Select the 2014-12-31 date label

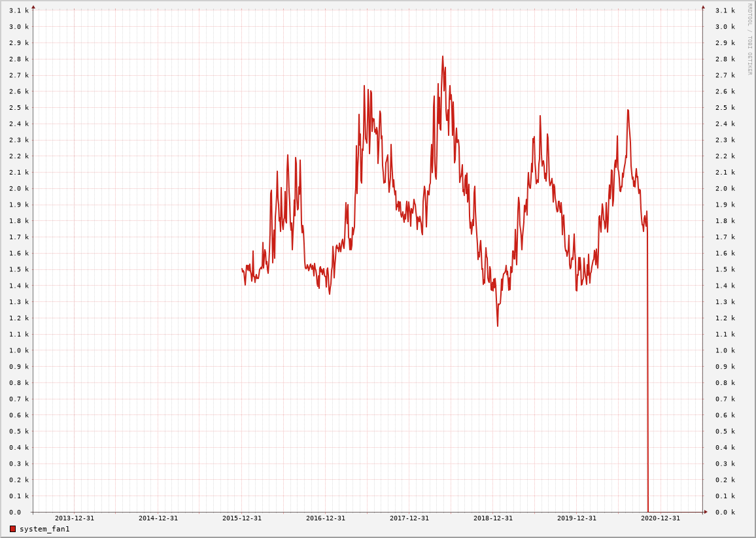(x=158, y=518)
